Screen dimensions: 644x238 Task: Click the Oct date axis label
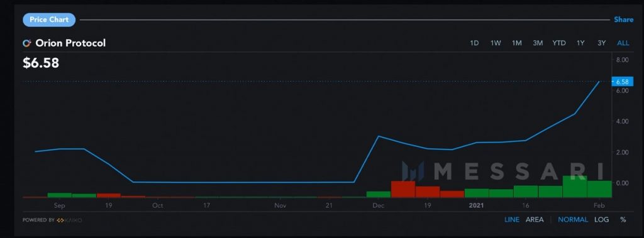click(x=158, y=205)
